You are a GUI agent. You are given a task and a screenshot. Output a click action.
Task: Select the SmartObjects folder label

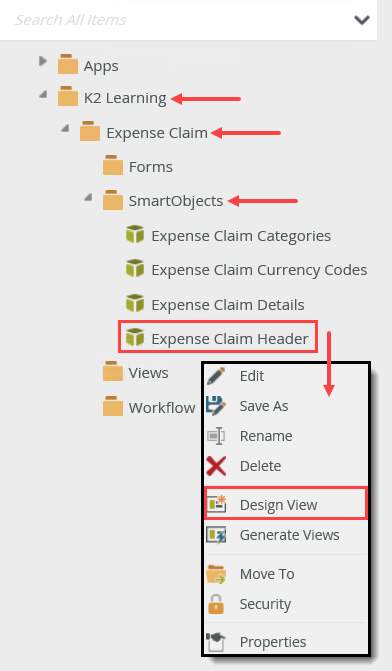(176, 201)
